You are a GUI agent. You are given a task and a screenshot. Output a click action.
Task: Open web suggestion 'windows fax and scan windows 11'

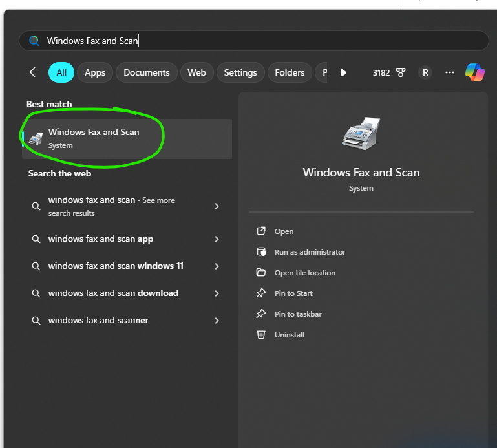(x=127, y=266)
